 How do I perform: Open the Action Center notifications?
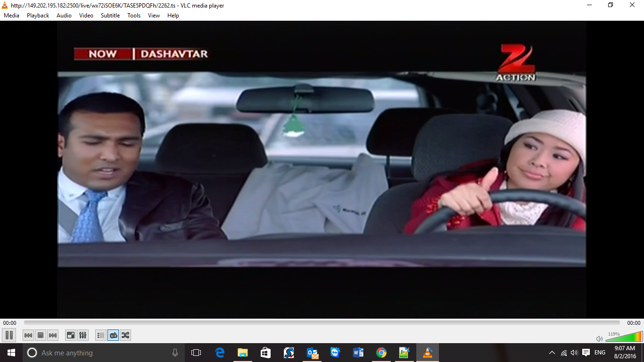pos(586,353)
